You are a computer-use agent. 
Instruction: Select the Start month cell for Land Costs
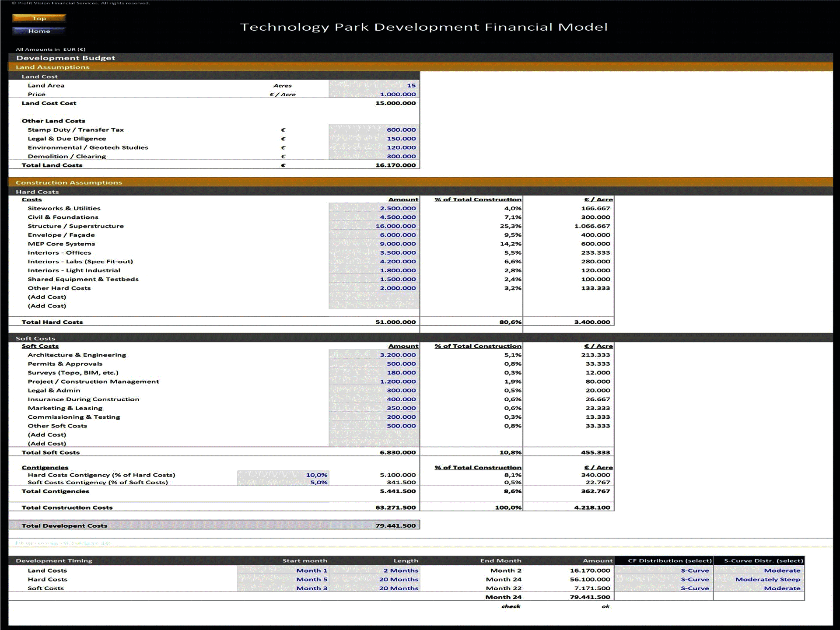(x=312, y=570)
